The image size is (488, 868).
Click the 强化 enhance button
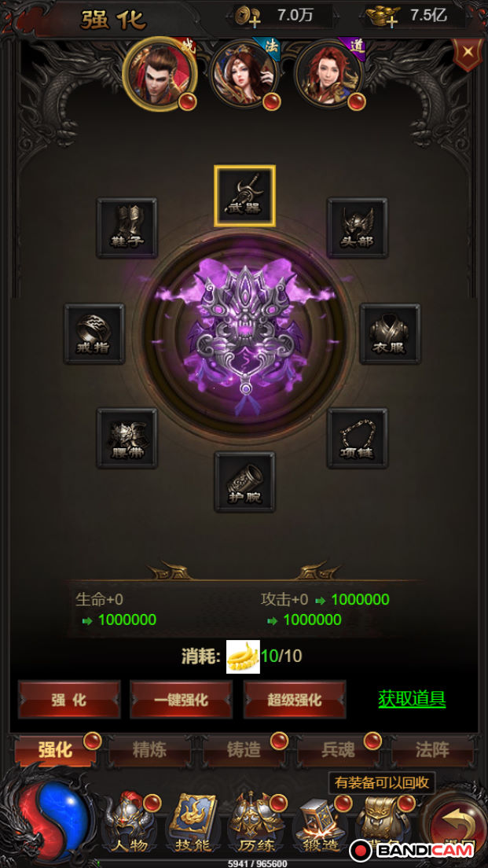click(x=69, y=700)
